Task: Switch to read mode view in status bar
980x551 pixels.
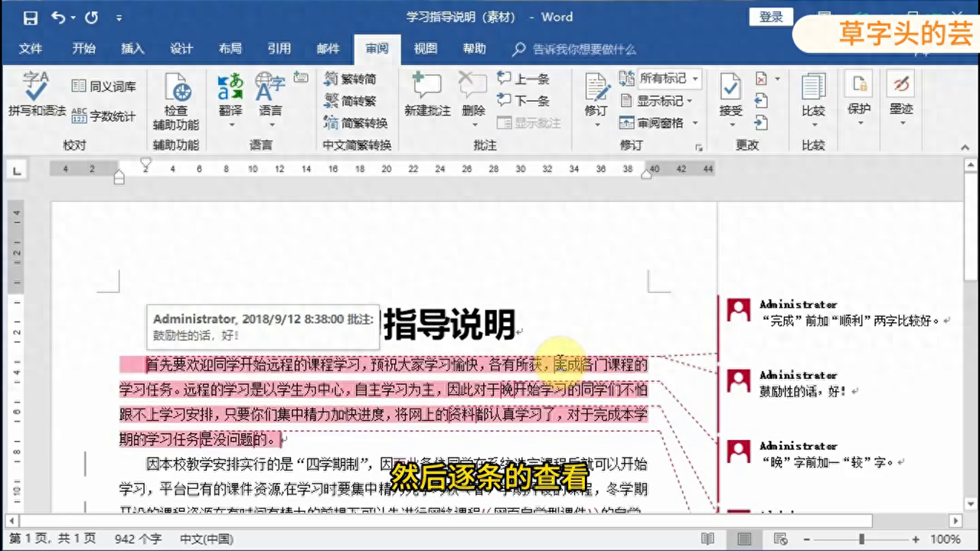Action: [708, 539]
